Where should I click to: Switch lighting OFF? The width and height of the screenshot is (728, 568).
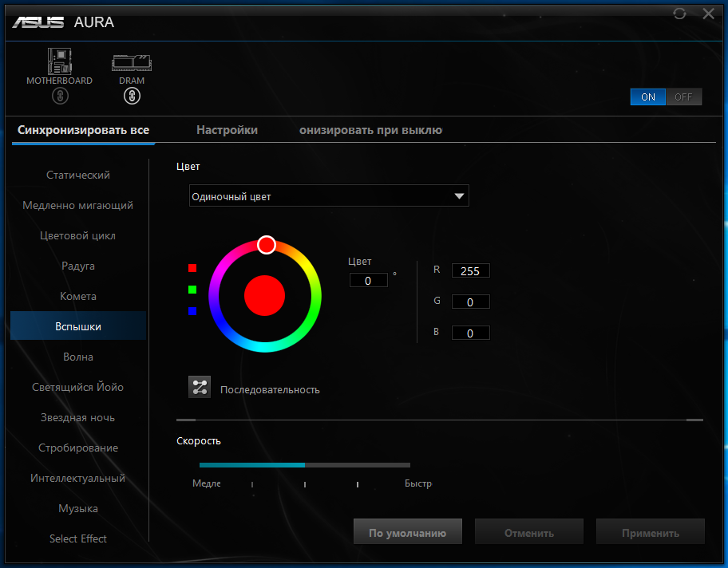tap(683, 97)
